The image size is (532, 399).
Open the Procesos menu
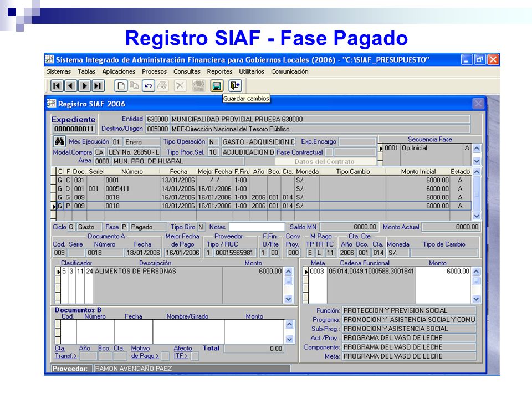coord(155,71)
